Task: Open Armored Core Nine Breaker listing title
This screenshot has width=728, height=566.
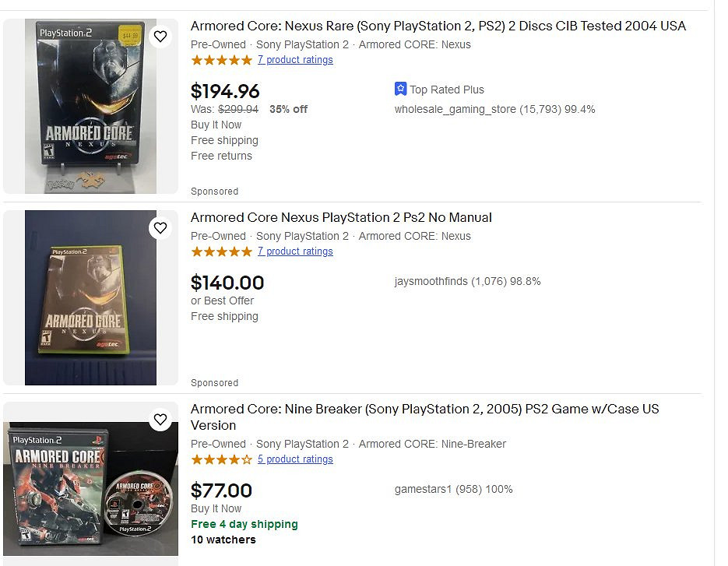Action: click(x=424, y=410)
